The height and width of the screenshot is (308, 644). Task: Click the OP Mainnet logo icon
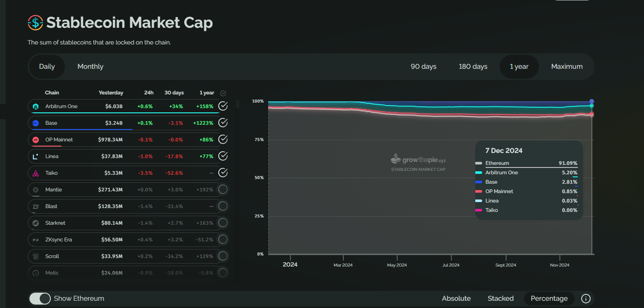pyautogui.click(x=36, y=140)
